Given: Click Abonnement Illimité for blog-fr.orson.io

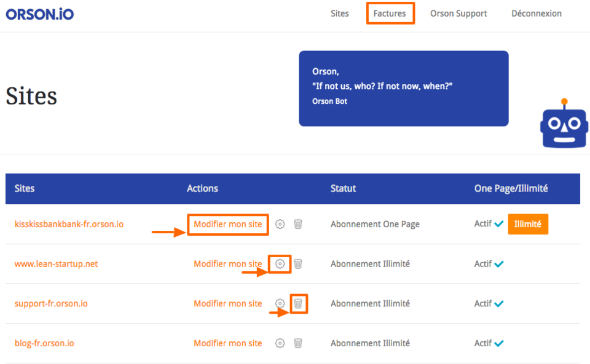Looking at the screenshot, I should click(x=370, y=343).
